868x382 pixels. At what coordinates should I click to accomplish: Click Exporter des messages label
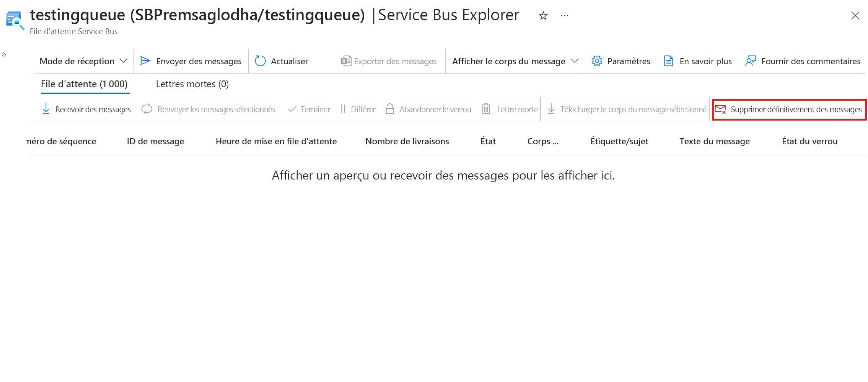click(395, 61)
